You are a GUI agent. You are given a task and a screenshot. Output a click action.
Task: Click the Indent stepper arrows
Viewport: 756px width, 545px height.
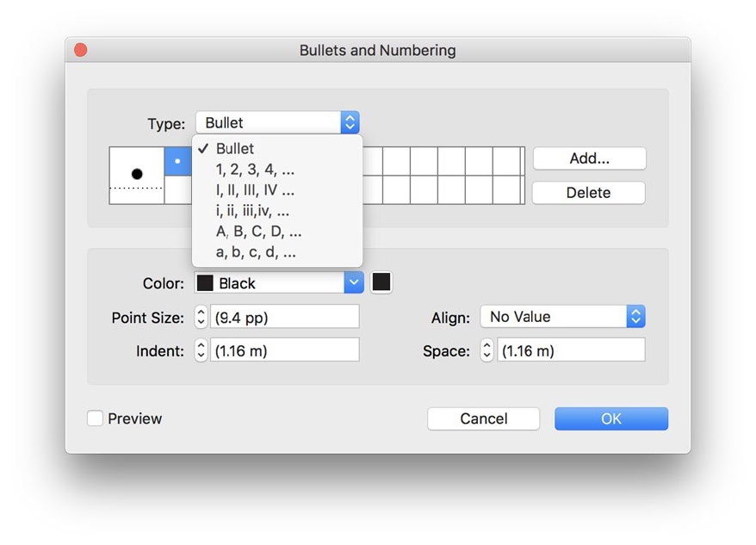point(201,350)
